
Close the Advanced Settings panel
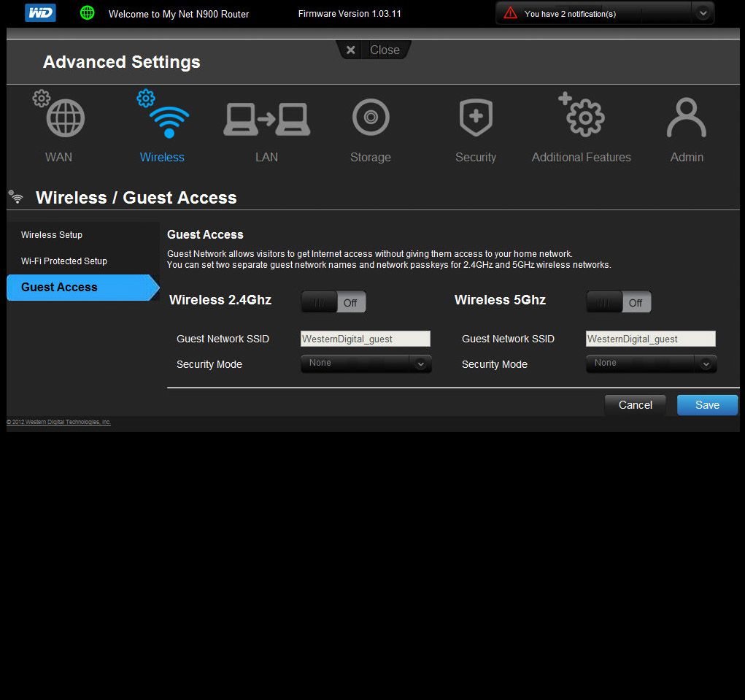pyautogui.click(x=374, y=50)
